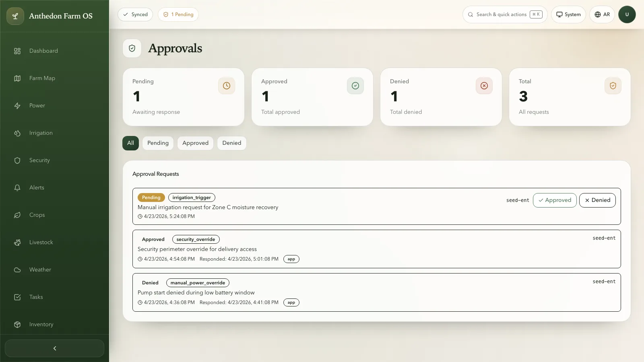Select the Irrigation droplet icon
The width and height of the screenshot is (644, 362).
point(17,133)
